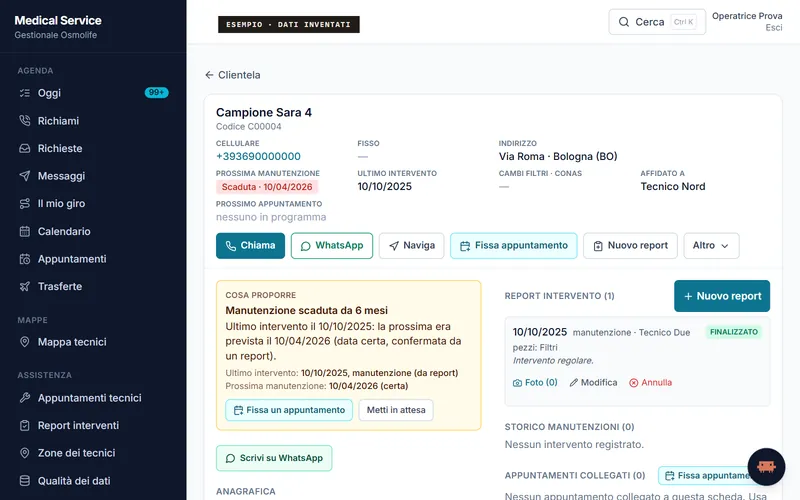Open Messaggi from the sidebar
The image size is (800, 500).
pyautogui.click(x=93, y=176)
